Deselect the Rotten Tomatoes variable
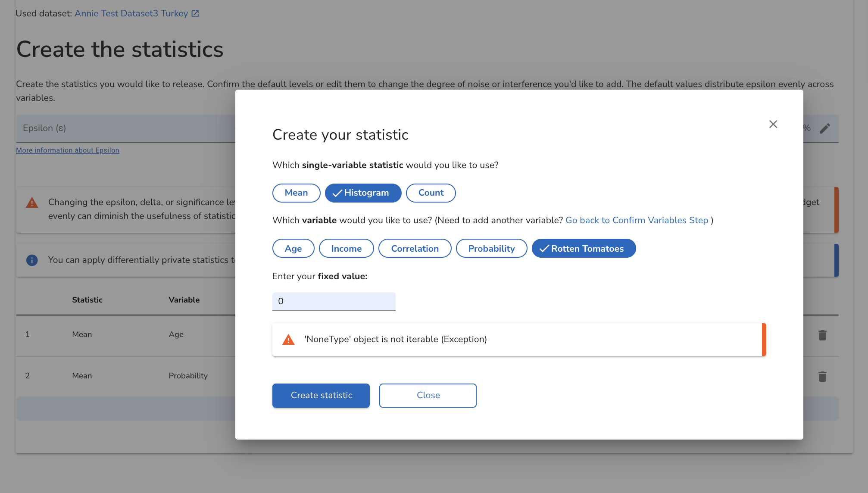This screenshot has height=493, width=868. pos(584,248)
